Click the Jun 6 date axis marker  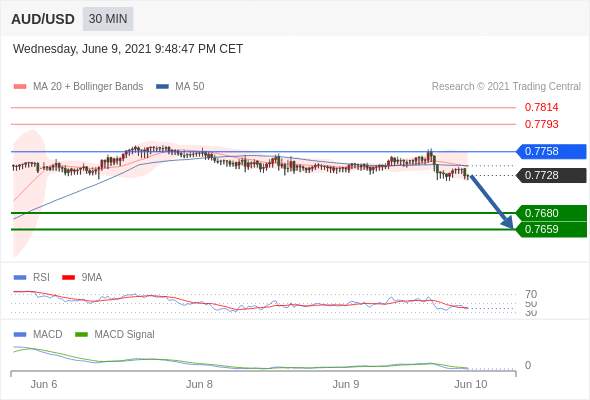click(44, 385)
